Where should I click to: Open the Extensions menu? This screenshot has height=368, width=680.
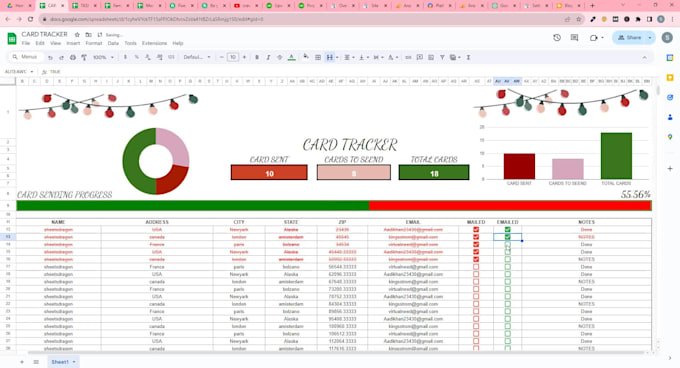(154, 43)
